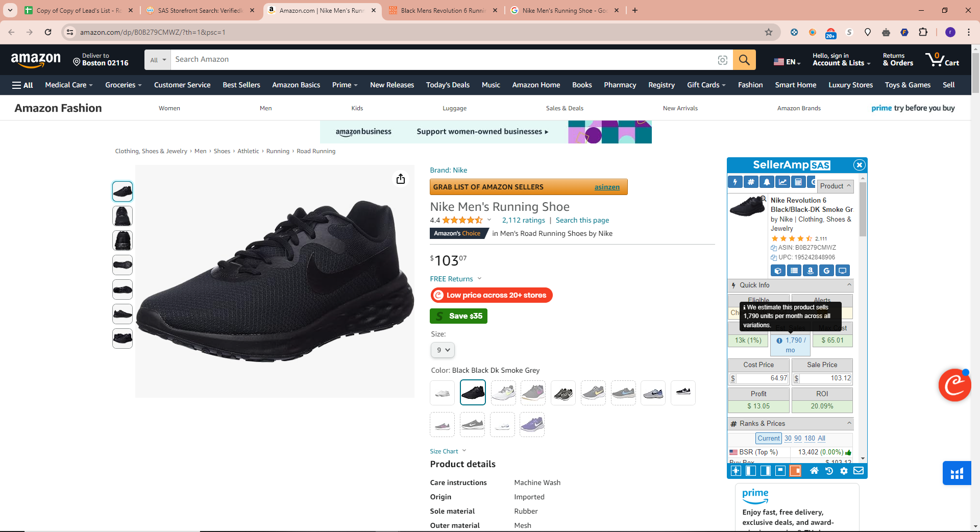Image resolution: width=980 pixels, height=532 pixels.
Task: Collapse the Ranks & Prices section
Action: (x=849, y=423)
